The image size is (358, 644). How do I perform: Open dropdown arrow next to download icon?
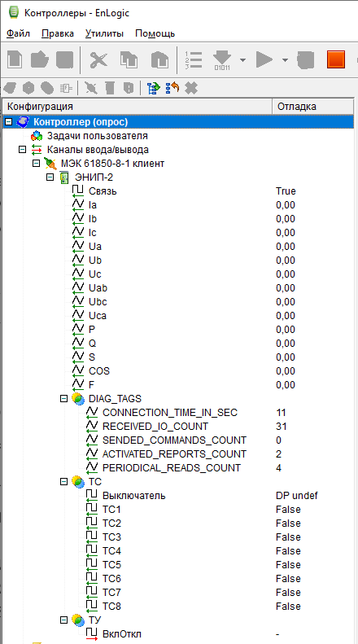(242, 60)
